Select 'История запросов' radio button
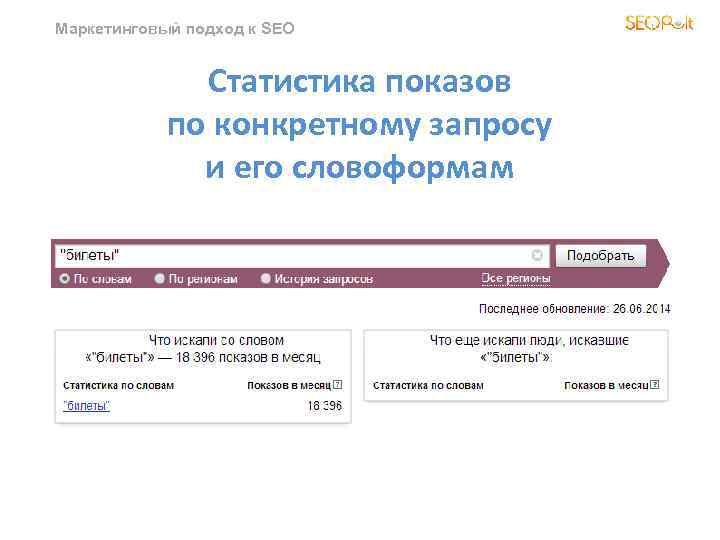 (265, 279)
